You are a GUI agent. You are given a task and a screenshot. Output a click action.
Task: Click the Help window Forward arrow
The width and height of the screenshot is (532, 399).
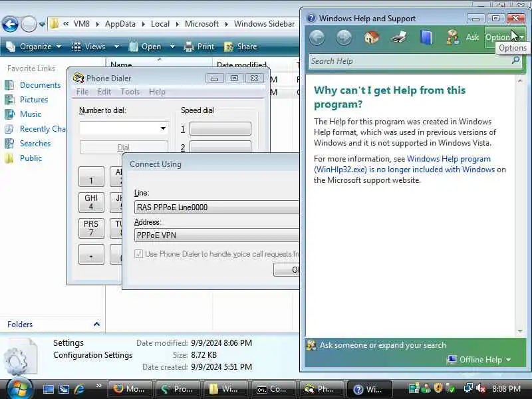coord(344,37)
